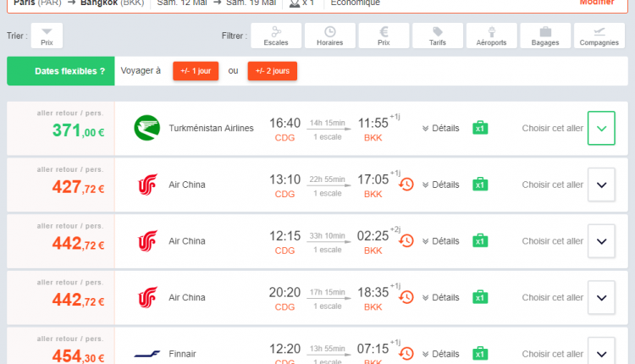
Task: Click the overnight clock icon on 427,72 € flight
Action: point(406,185)
